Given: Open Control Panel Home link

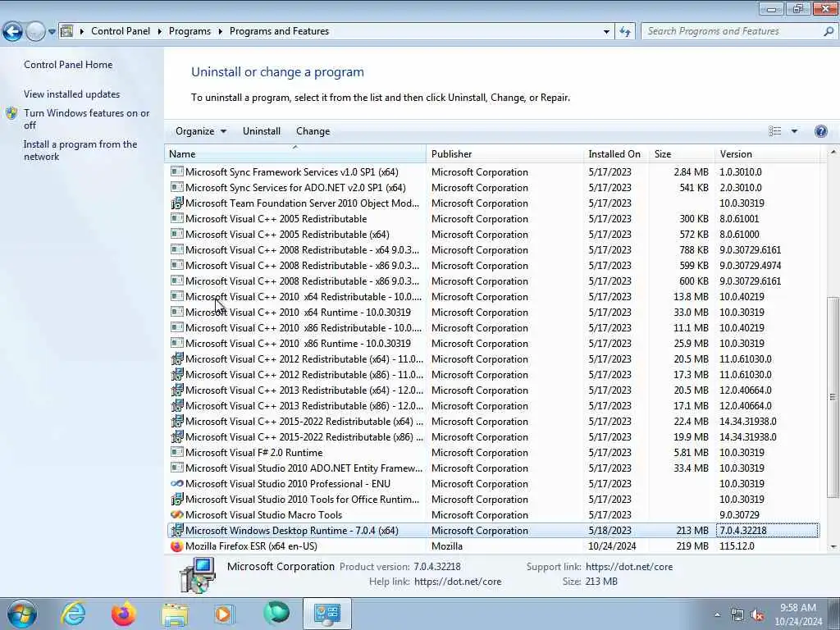Looking at the screenshot, I should tap(68, 64).
